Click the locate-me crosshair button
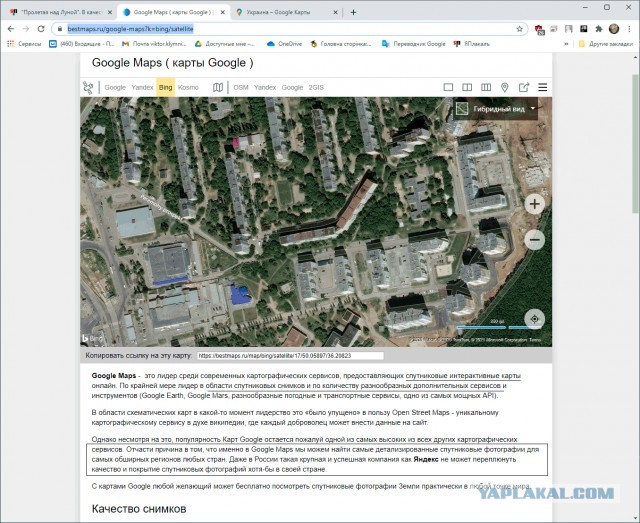This screenshot has width=640, height=523. 534,319
